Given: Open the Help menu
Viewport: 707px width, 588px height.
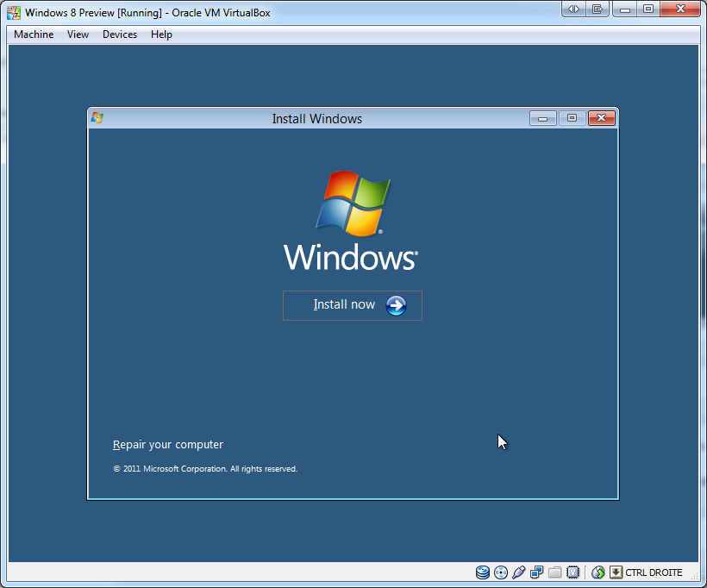Looking at the screenshot, I should [161, 34].
